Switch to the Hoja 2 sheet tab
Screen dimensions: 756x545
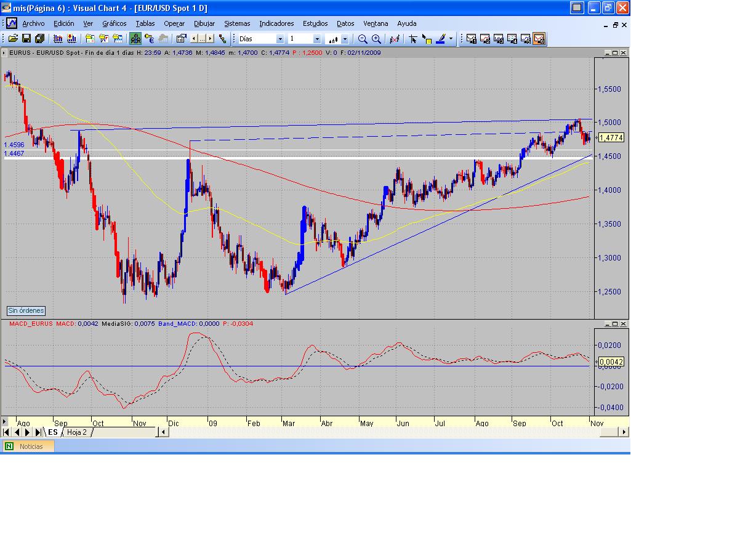(x=77, y=432)
